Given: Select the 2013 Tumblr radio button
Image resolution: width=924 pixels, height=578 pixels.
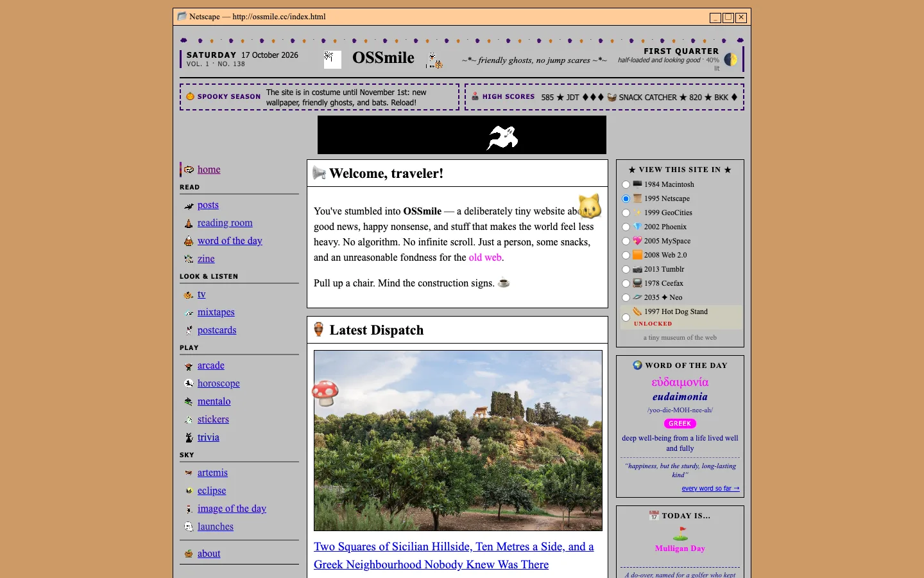Looking at the screenshot, I should 626,270.
